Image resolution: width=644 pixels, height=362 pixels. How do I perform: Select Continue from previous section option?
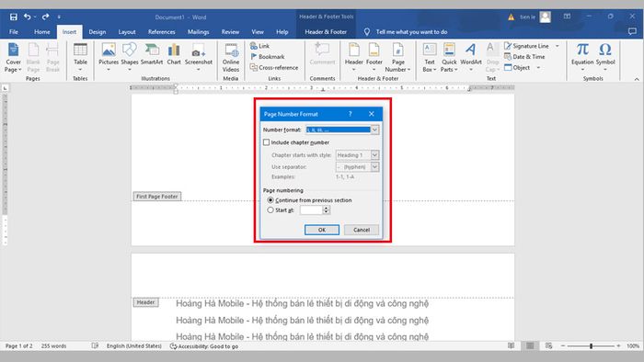pyautogui.click(x=270, y=200)
